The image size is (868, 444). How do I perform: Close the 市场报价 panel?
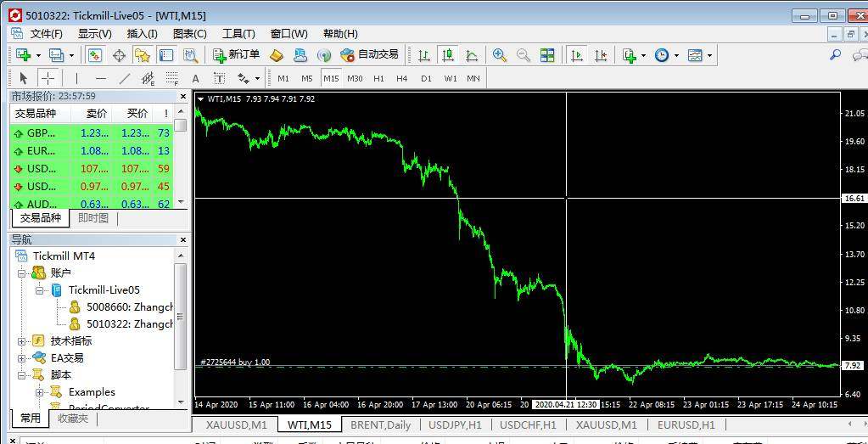pos(183,96)
